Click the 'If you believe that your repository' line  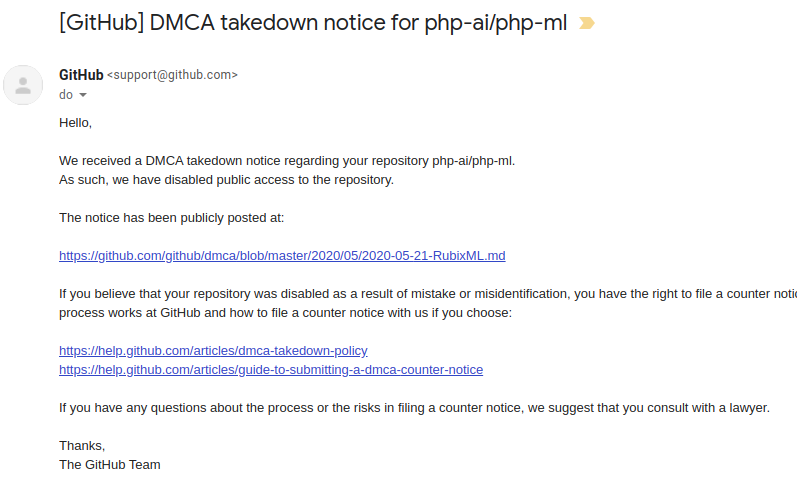(428, 294)
